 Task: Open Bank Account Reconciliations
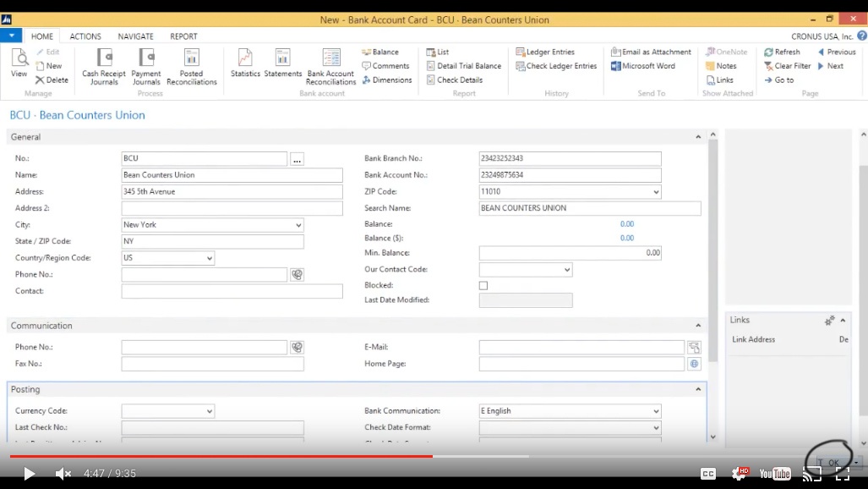coord(330,67)
